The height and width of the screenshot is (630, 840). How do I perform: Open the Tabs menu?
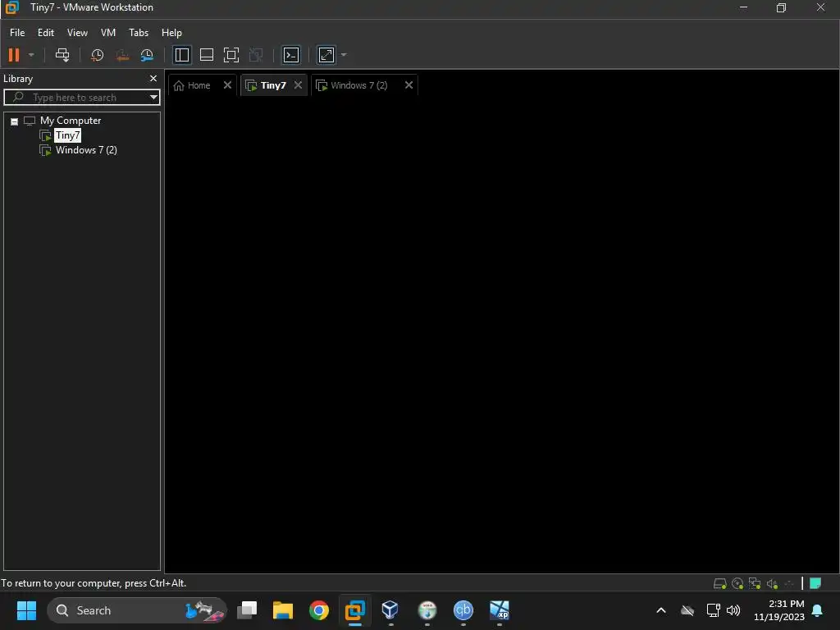(138, 33)
